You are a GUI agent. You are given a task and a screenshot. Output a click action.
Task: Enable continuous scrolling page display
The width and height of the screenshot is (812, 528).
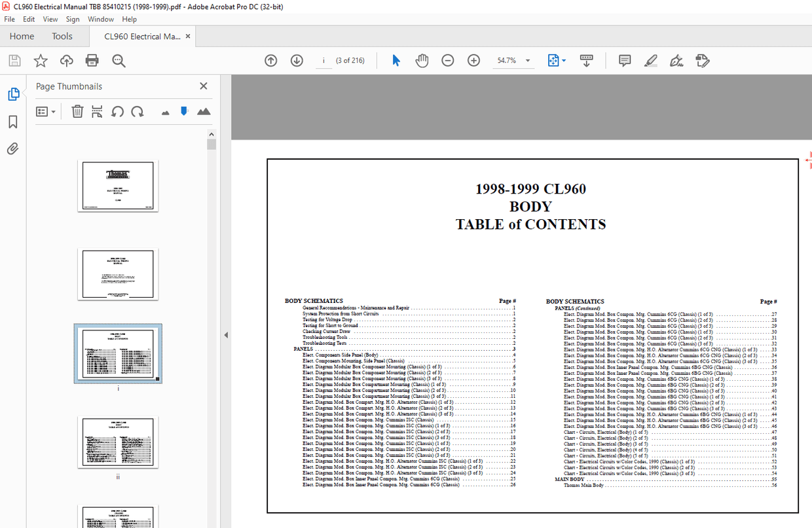coord(586,60)
